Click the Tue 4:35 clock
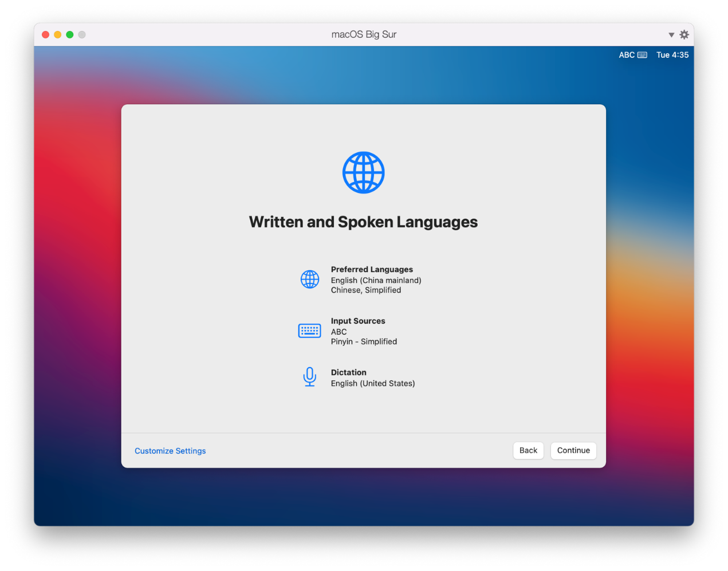This screenshot has width=728, height=571. pyautogui.click(x=672, y=55)
